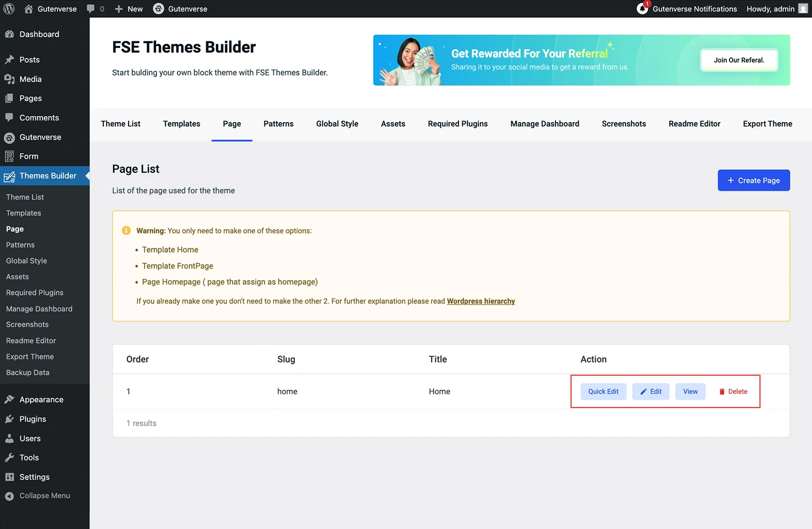Open the Wordpress hierarchy link
Image resolution: width=812 pixels, height=529 pixels.
click(x=481, y=301)
